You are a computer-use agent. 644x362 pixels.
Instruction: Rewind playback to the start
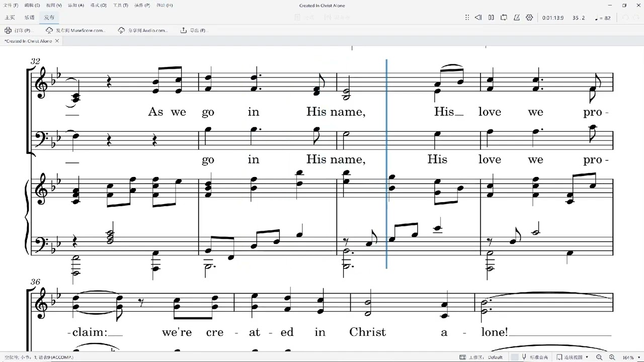point(478,18)
